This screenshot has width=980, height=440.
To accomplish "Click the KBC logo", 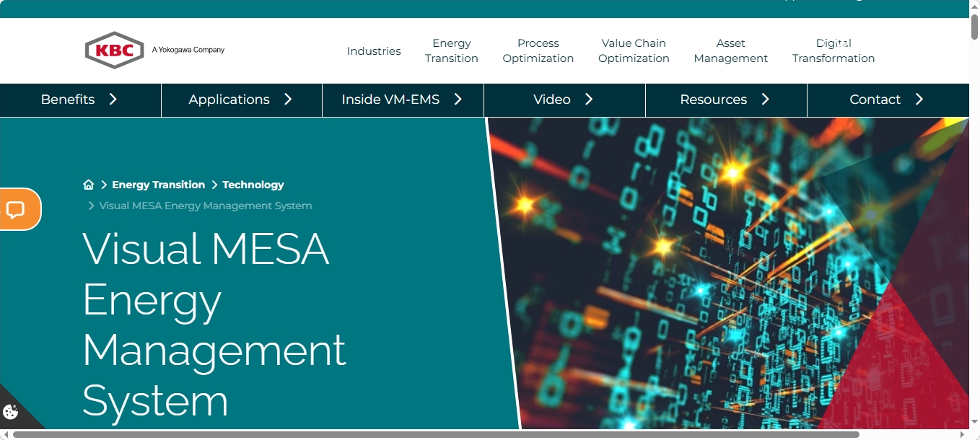I will pos(114,50).
